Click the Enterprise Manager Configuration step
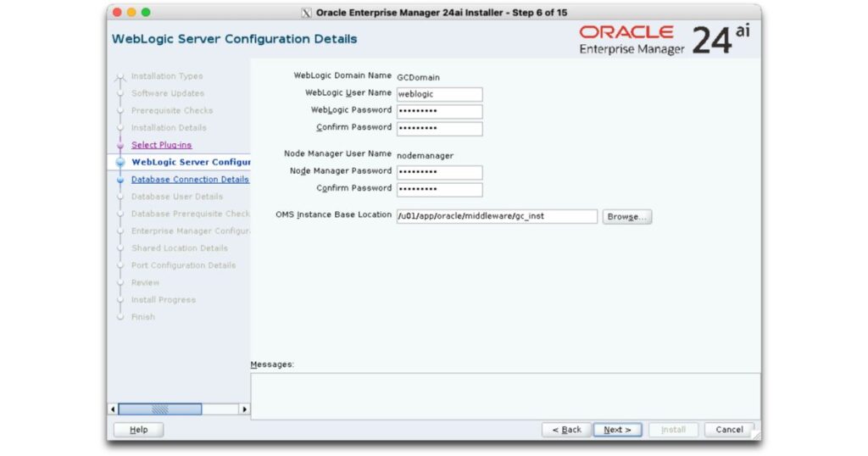The width and height of the screenshot is (868, 456). 191,231
